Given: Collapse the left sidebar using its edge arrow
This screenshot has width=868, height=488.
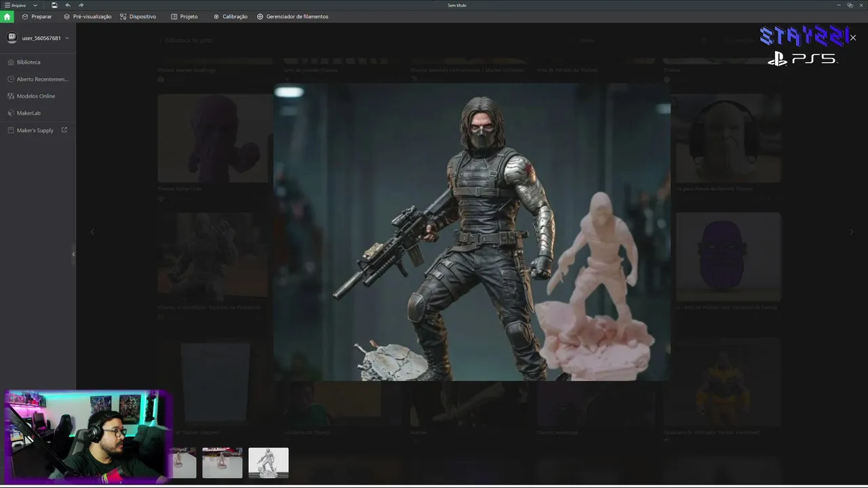Looking at the screenshot, I should (73, 254).
